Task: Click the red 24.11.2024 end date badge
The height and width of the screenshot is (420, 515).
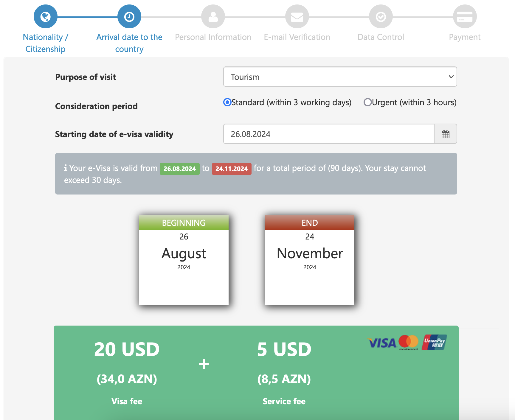Action: (x=231, y=169)
